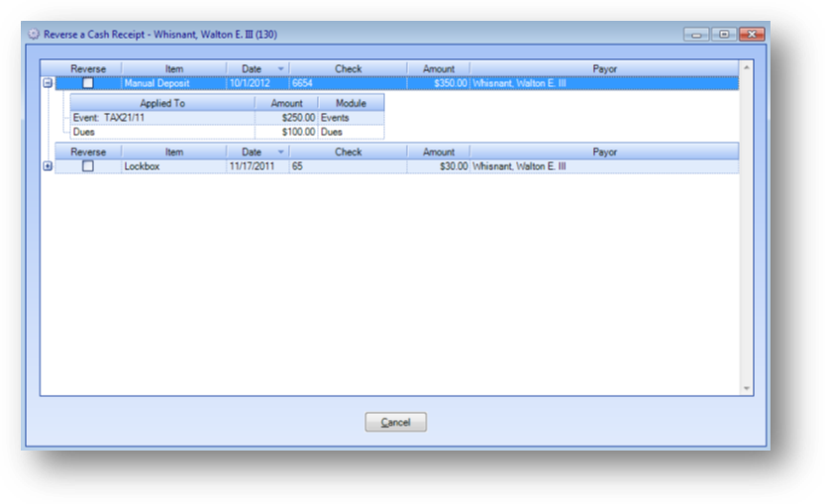Select check number '6654' cell
825x504 pixels.
click(x=348, y=83)
